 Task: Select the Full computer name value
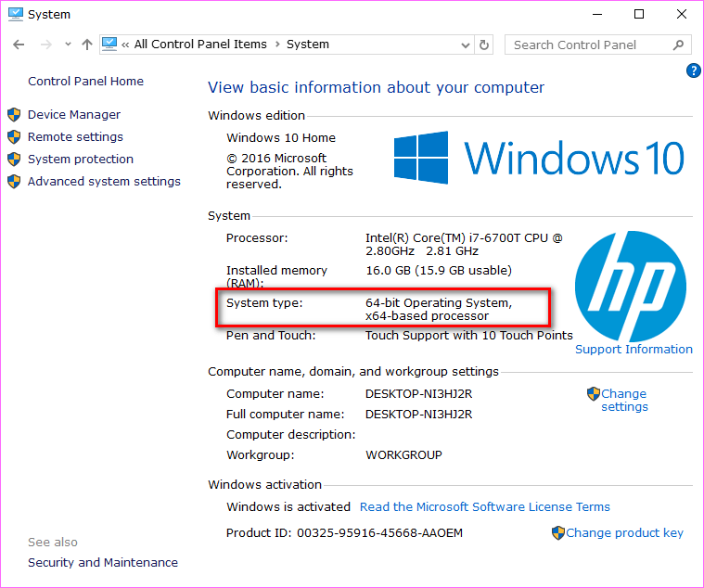pos(418,415)
